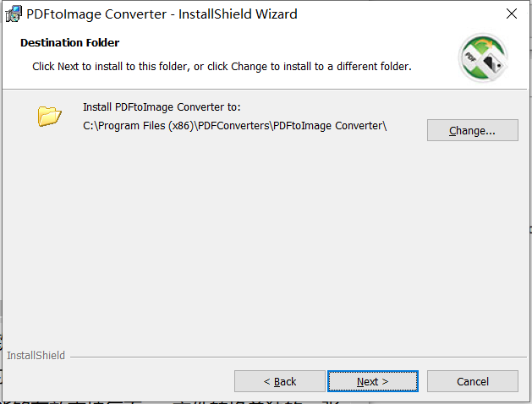Click the separator line beside InstallShield
This screenshot has width=532, height=404.
tap(299, 357)
